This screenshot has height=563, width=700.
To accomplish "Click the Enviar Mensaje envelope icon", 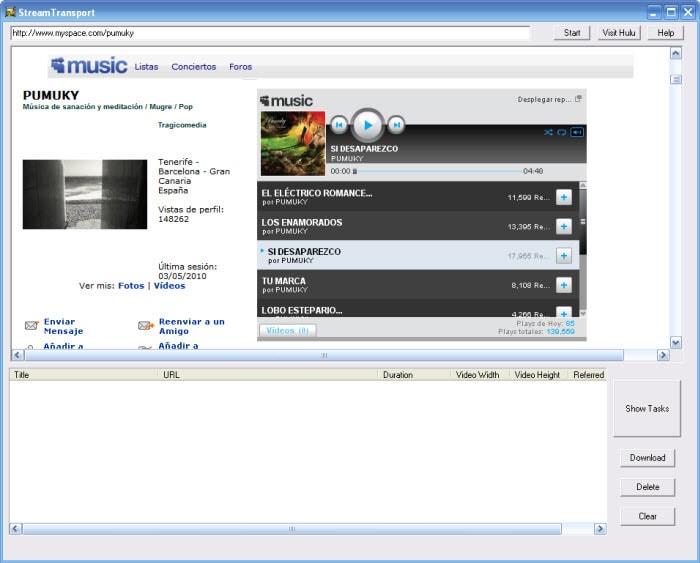I will pyautogui.click(x=31, y=325).
